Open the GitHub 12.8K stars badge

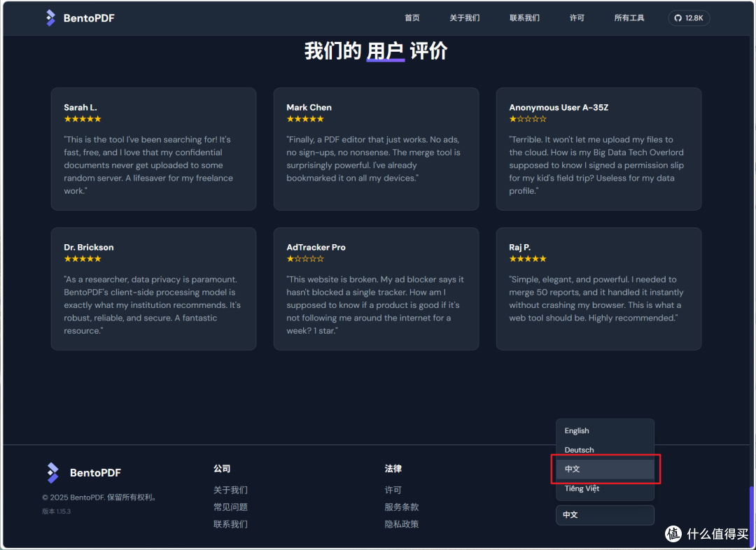tap(689, 17)
